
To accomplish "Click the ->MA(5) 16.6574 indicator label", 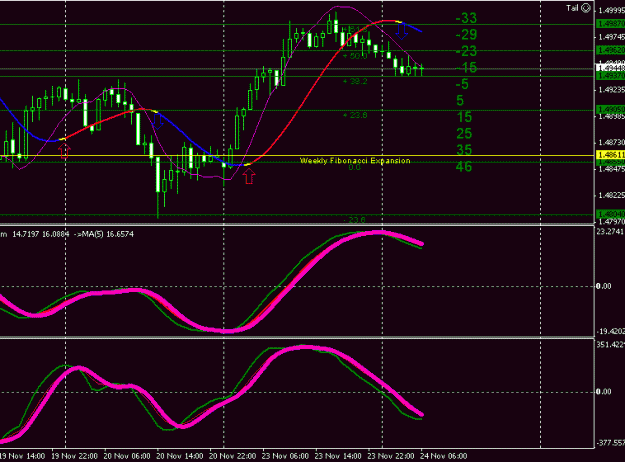I will click(x=104, y=234).
